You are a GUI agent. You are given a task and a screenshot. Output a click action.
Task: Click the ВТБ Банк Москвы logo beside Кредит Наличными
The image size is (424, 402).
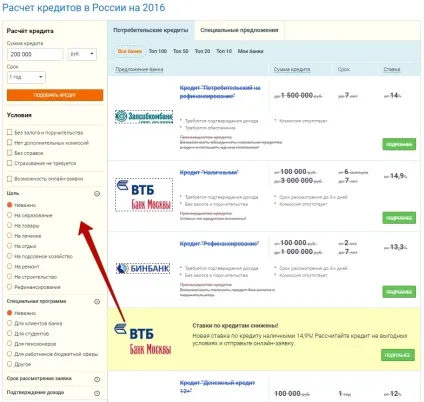144,195
